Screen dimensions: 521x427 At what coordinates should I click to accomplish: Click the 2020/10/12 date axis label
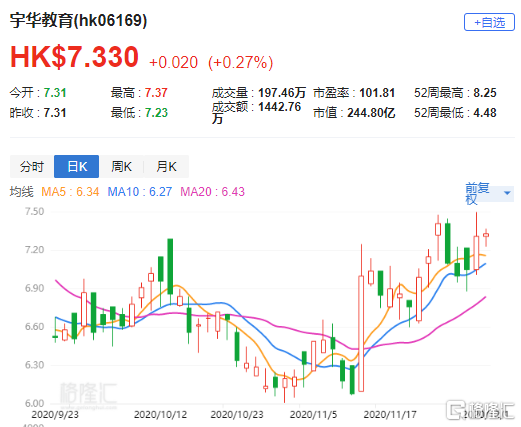[x=160, y=415]
